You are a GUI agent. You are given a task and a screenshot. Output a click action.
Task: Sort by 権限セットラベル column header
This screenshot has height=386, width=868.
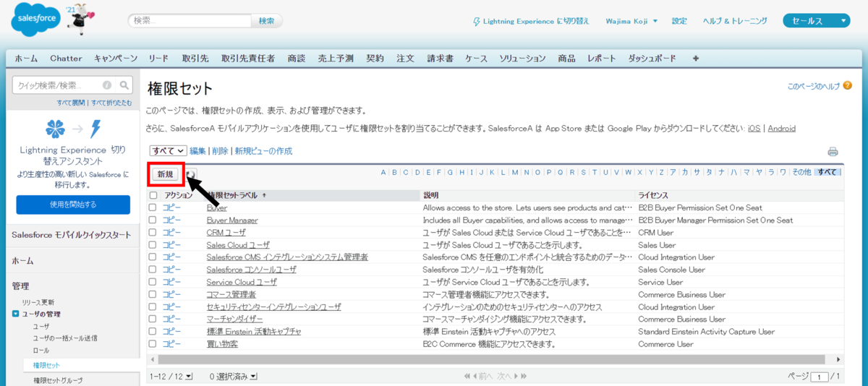(237, 195)
